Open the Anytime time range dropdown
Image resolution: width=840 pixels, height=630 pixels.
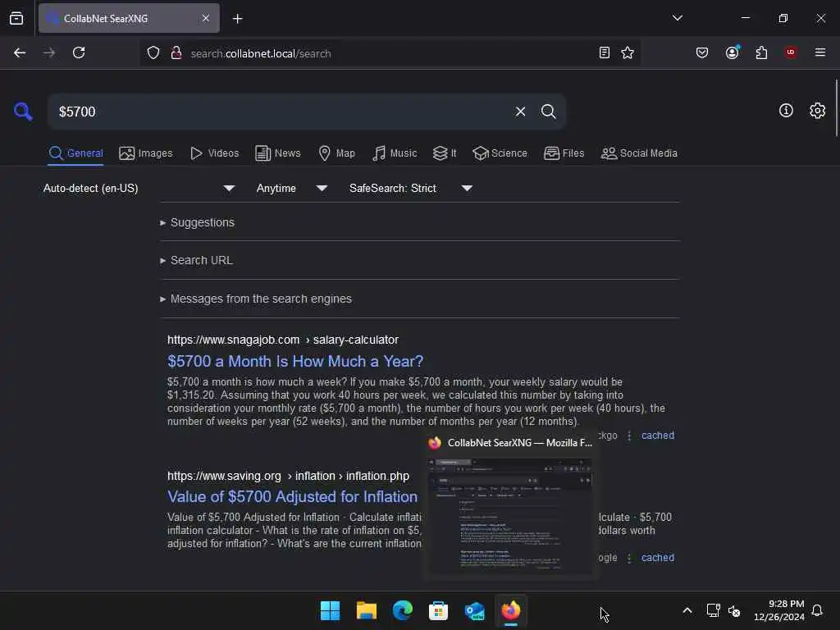coord(292,188)
